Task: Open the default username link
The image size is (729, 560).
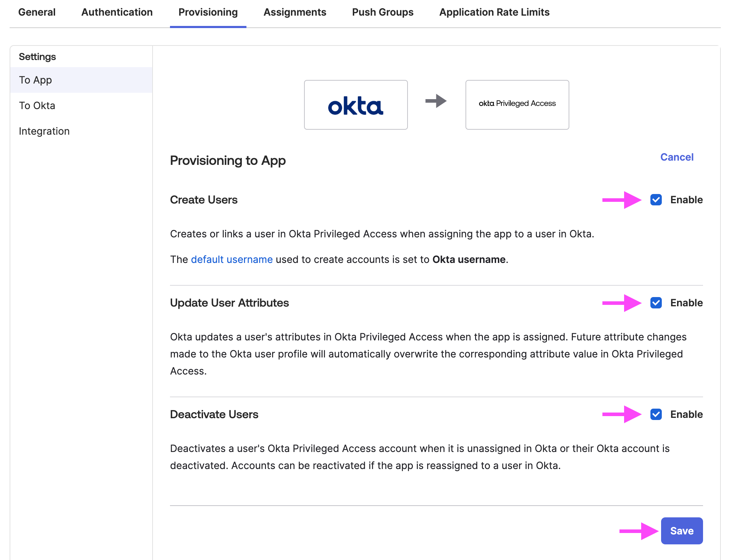Action: tap(232, 259)
